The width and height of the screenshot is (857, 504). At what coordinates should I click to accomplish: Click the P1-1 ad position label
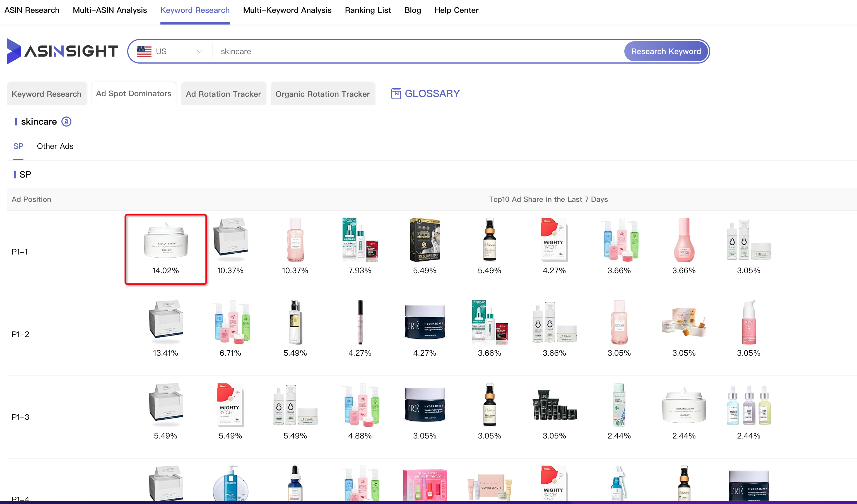point(20,251)
